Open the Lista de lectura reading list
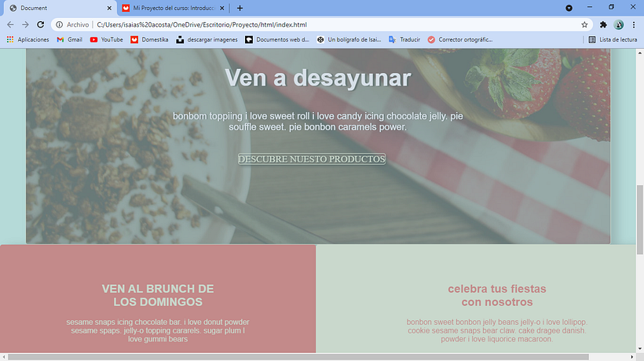Viewport: 644px width, 361px height. coord(613,40)
